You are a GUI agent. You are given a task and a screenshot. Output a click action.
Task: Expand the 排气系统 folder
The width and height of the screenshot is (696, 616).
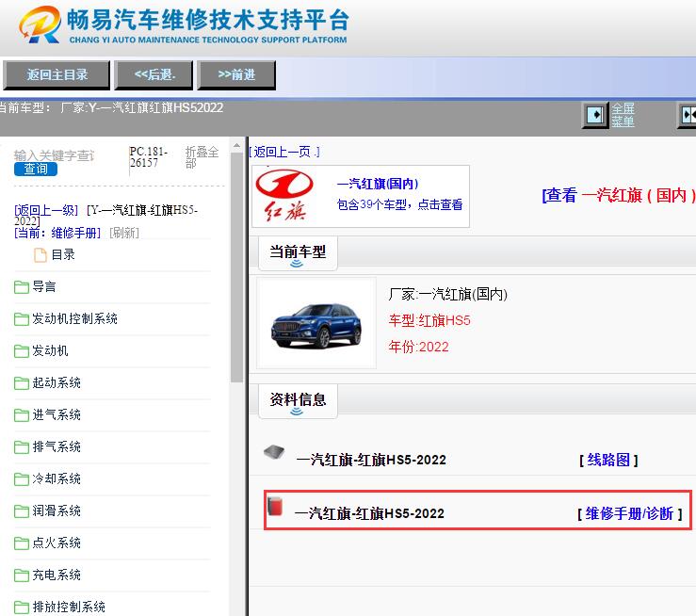57,446
